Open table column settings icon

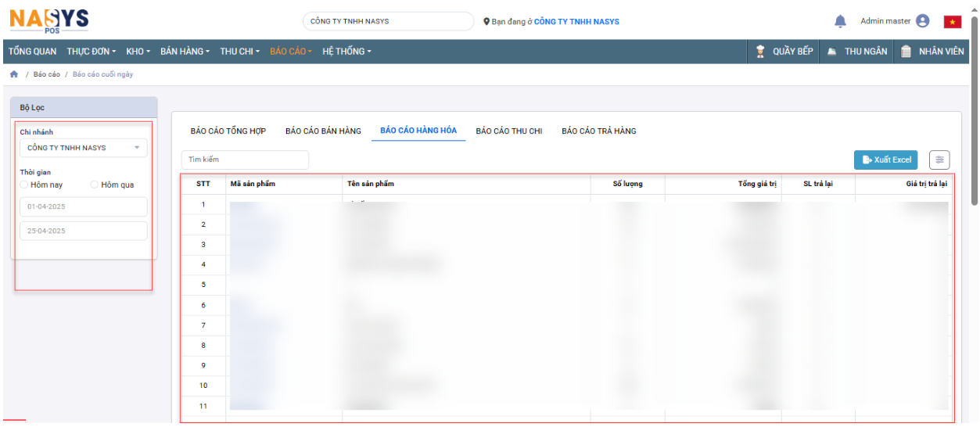coord(939,160)
